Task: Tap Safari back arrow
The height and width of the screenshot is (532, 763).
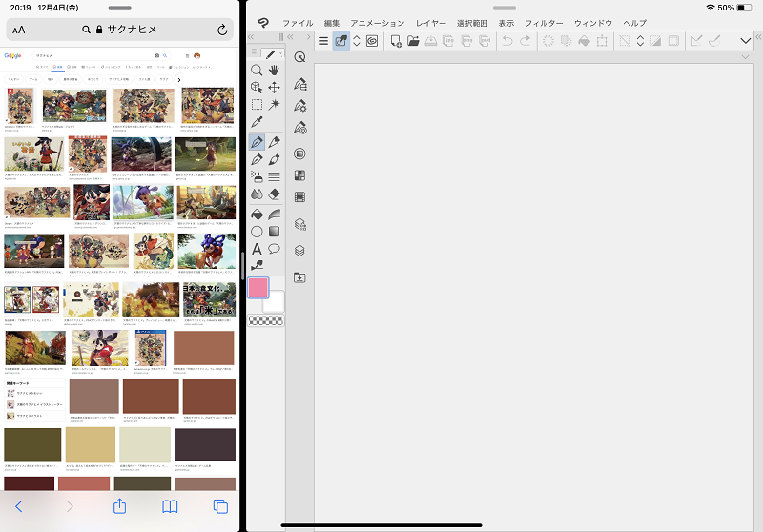Action: coord(18,506)
